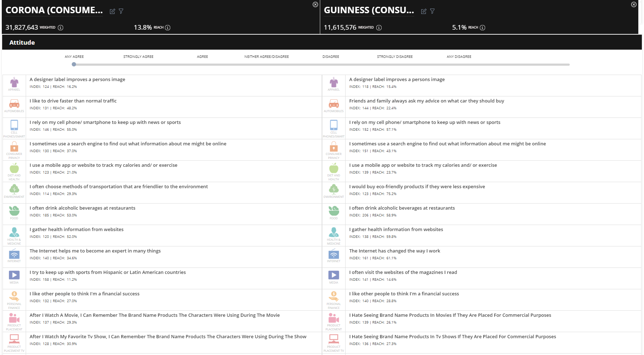Click the Automobiles icon in Guinness column
The width and height of the screenshot is (644, 355).
pyautogui.click(x=334, y=104)
